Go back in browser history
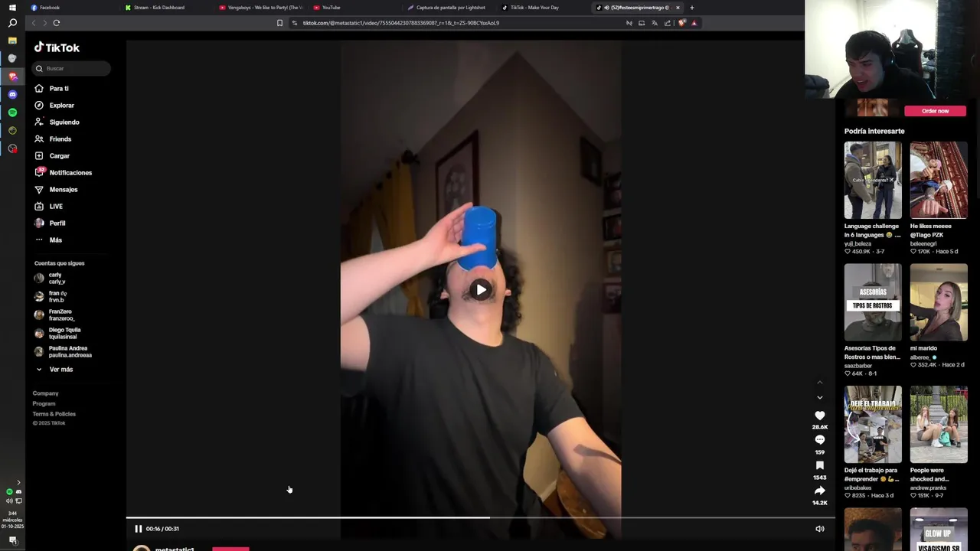 point(33,23)
